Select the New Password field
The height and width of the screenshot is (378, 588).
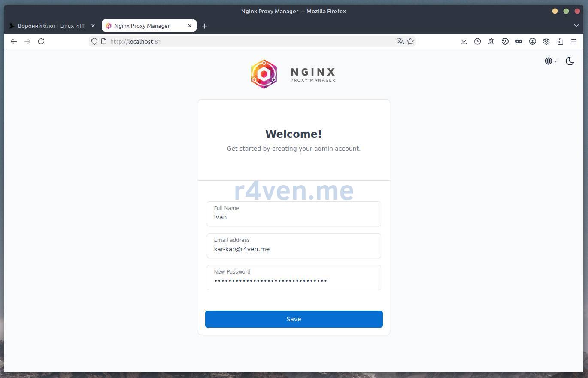tap(294, 281)
